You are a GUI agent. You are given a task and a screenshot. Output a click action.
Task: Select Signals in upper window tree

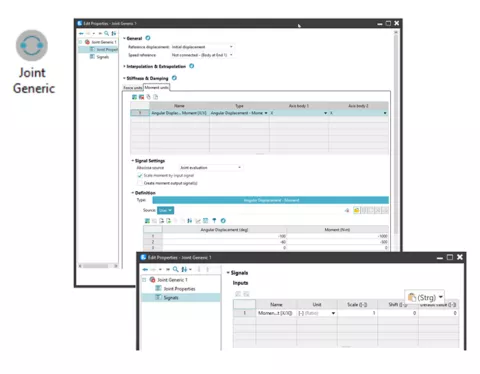(x=103, y=57)
